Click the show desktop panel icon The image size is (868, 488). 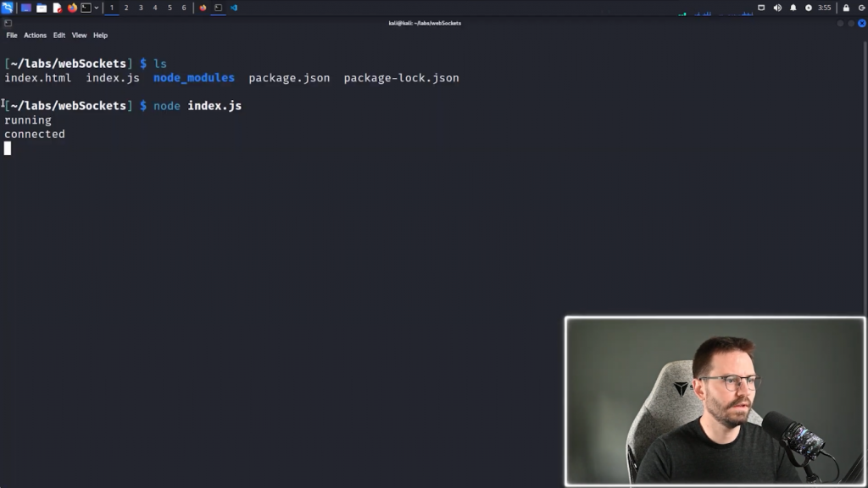click(x=26, y=8)
